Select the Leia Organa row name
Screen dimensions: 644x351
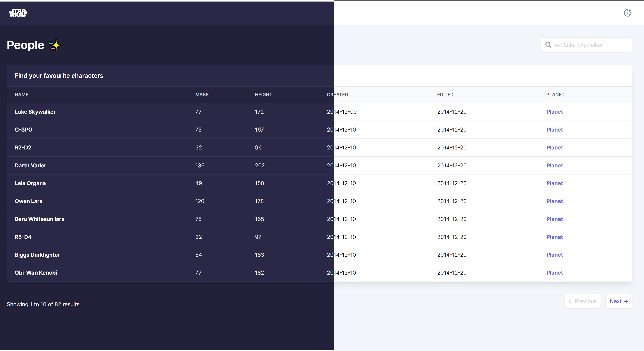tap(30, 183)
